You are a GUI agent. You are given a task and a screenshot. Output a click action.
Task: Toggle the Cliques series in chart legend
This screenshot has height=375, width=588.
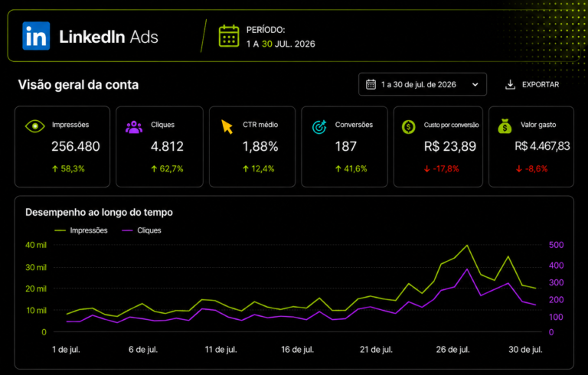142,230
